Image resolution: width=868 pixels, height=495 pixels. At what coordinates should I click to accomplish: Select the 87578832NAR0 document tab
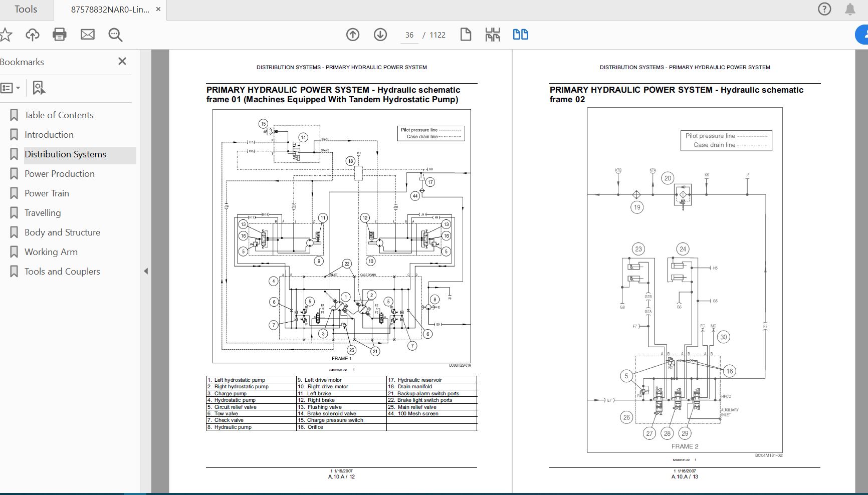[110, 10]
